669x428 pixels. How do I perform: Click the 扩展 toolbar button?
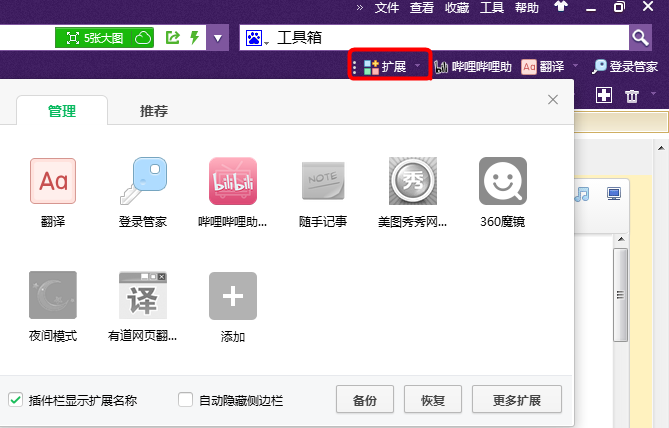(x=384, y=67)
